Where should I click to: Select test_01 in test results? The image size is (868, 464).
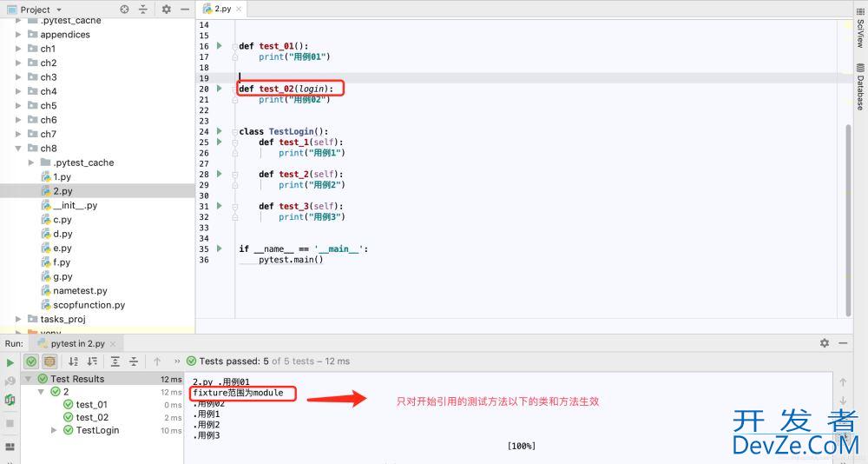91,404
